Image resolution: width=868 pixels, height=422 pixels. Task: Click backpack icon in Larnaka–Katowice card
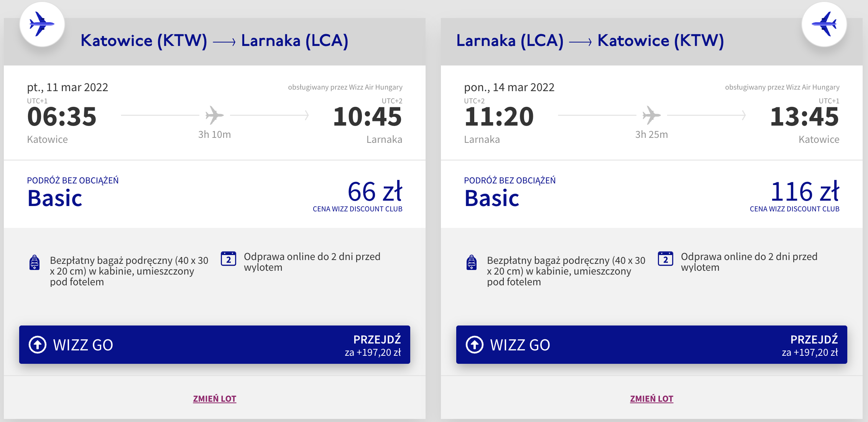coord(472,263)
